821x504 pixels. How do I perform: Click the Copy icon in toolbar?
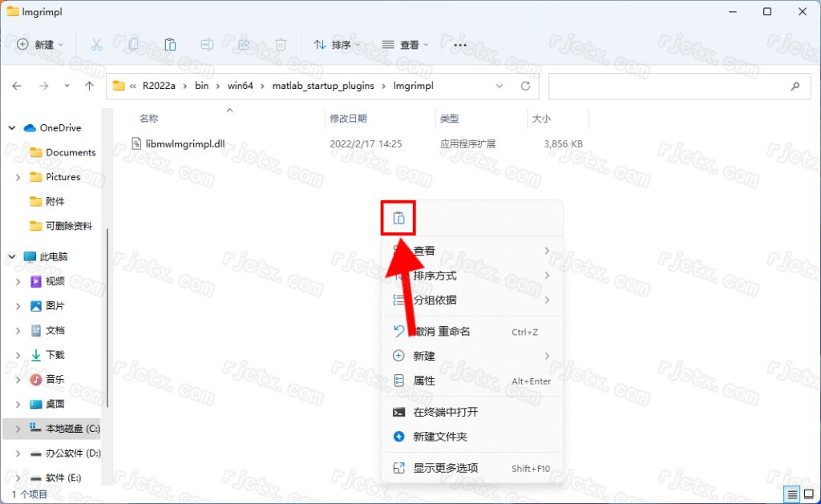coord(134,45)
